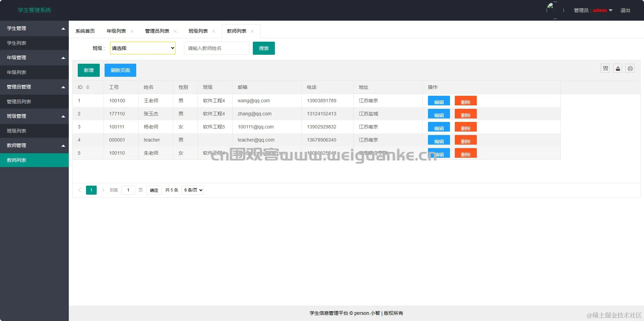Focus the teacher name search field
The height and width of the screenshot is (321, 644).
pos(217,48)
